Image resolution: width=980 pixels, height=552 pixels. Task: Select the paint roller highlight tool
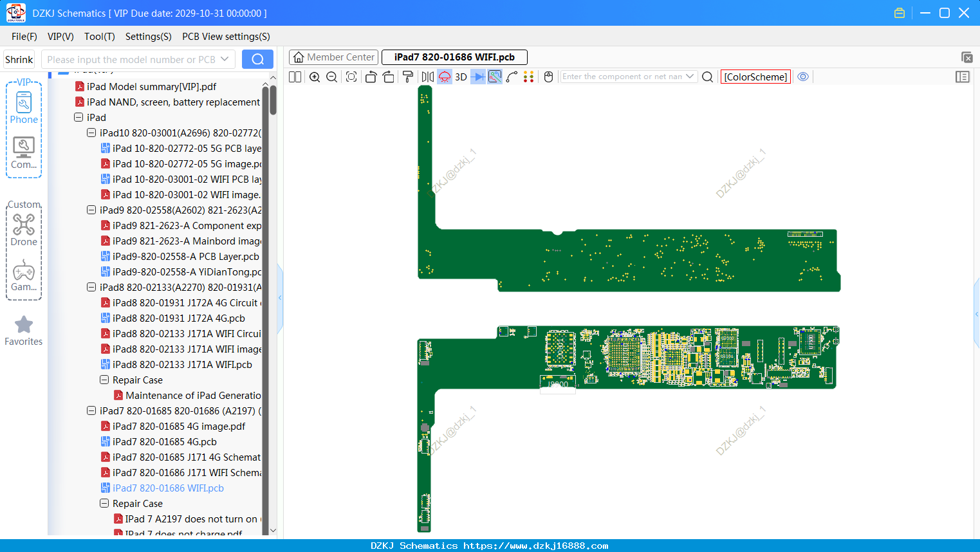(x=408, y=77)
